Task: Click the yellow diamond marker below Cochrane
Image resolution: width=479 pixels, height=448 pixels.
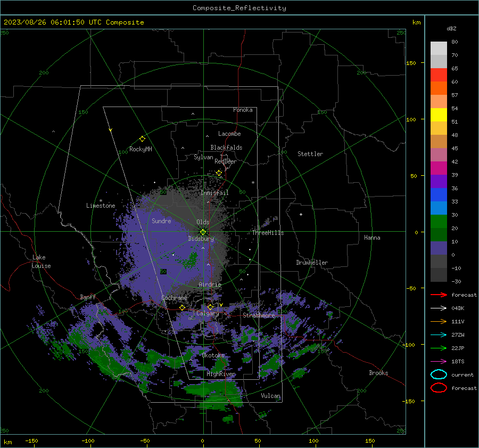Action: pyautogui.click(x=183, y=307)
